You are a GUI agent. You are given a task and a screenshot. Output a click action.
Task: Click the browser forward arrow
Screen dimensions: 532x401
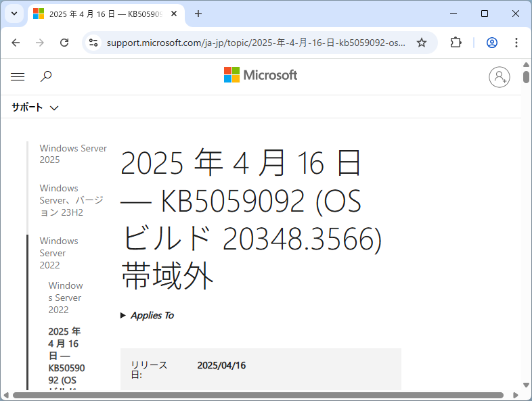point(40,43)
